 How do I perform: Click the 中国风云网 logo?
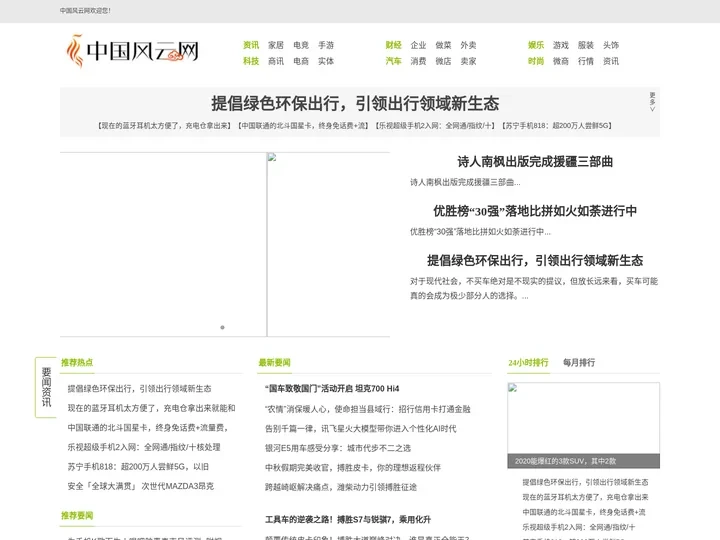coord(132,51)
